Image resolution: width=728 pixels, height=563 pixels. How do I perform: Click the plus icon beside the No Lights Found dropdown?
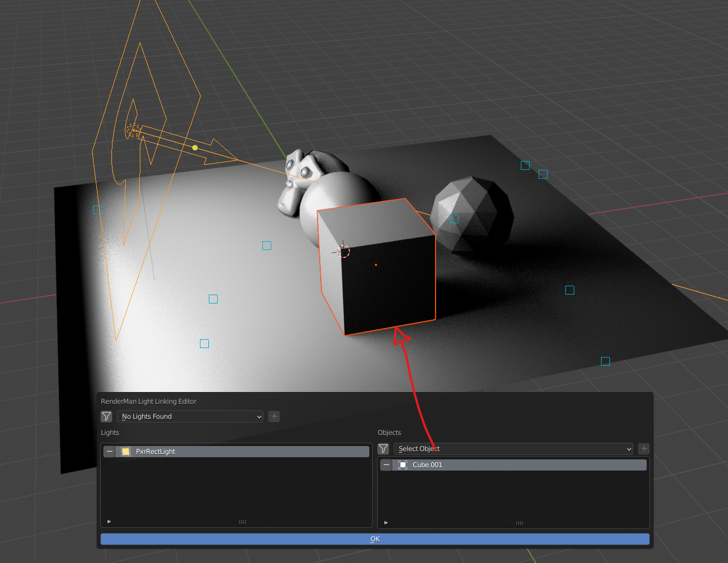(x=273, y=416)
